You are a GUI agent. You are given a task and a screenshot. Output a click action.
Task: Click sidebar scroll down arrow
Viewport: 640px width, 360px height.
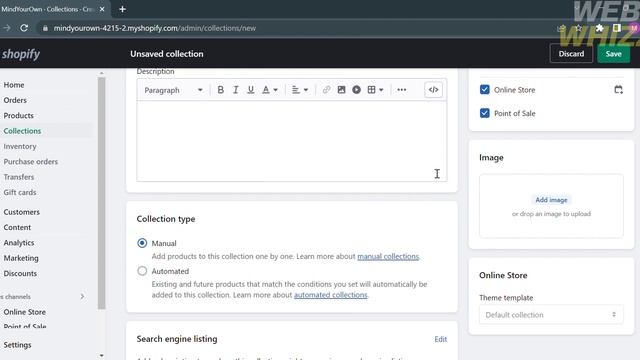[102, 356]
